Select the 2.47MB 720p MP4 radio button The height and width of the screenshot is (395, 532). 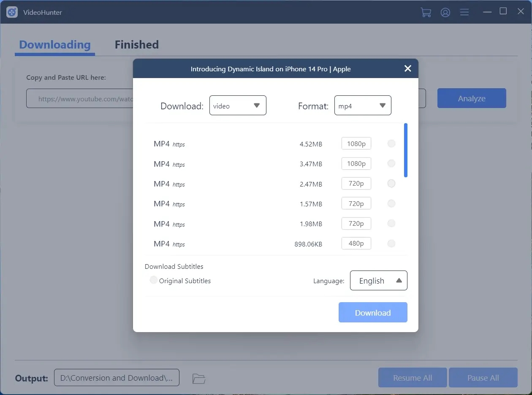[391, 183]
